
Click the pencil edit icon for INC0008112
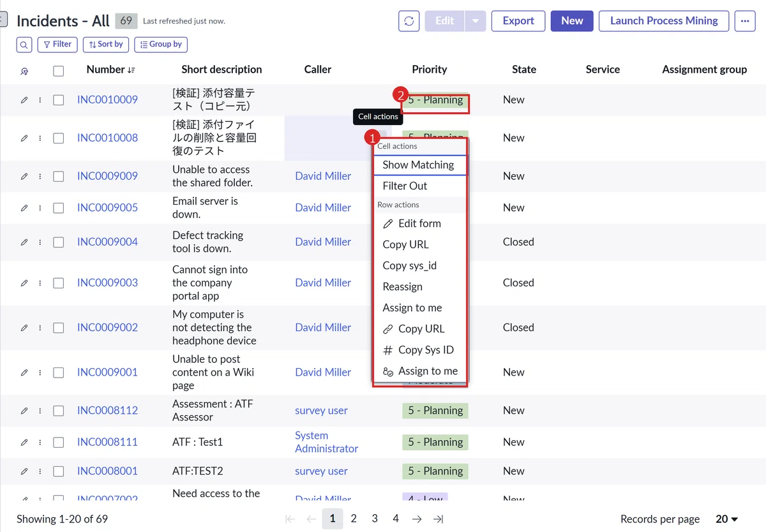coord(24,411)
